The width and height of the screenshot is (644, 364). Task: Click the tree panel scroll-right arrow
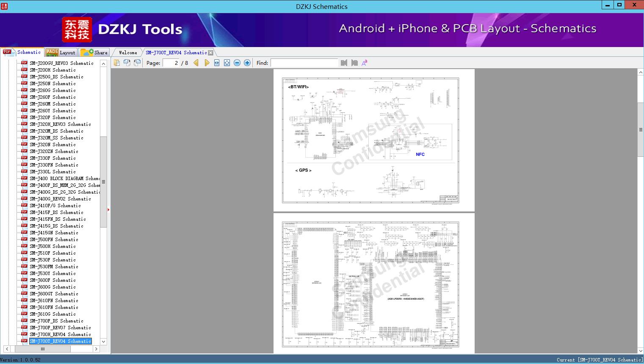click(x=96, y=349)
